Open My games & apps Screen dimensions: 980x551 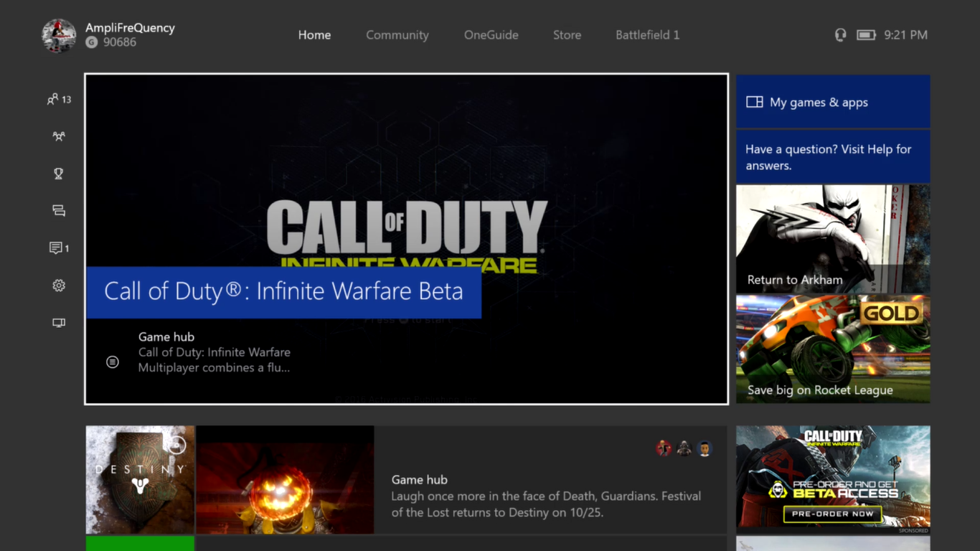tap(833, 102)
